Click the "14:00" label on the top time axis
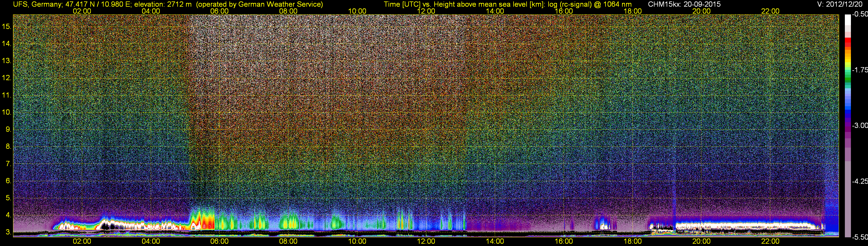The height and width of the screenshot is (246, 868). click(495, 11)
